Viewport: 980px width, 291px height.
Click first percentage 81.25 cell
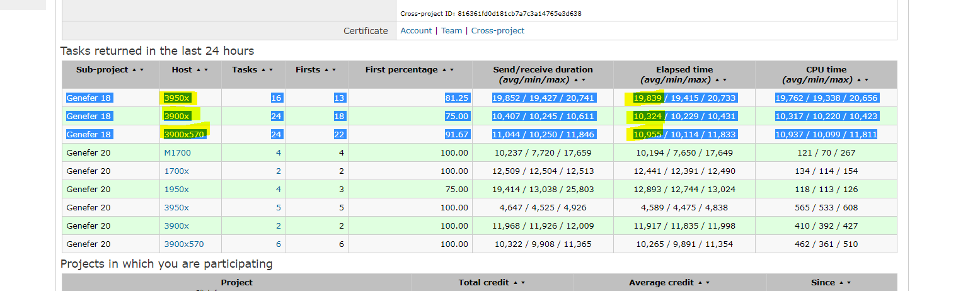coord(457,98)
